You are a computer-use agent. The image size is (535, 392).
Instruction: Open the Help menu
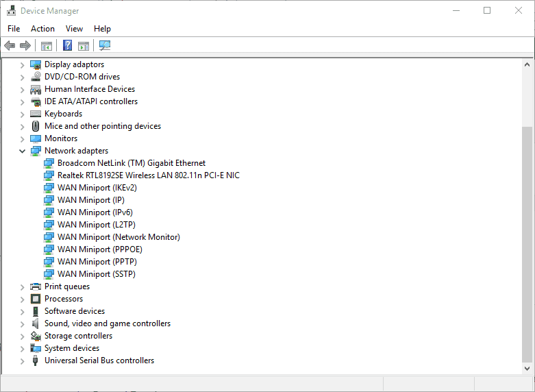[102, 29]
